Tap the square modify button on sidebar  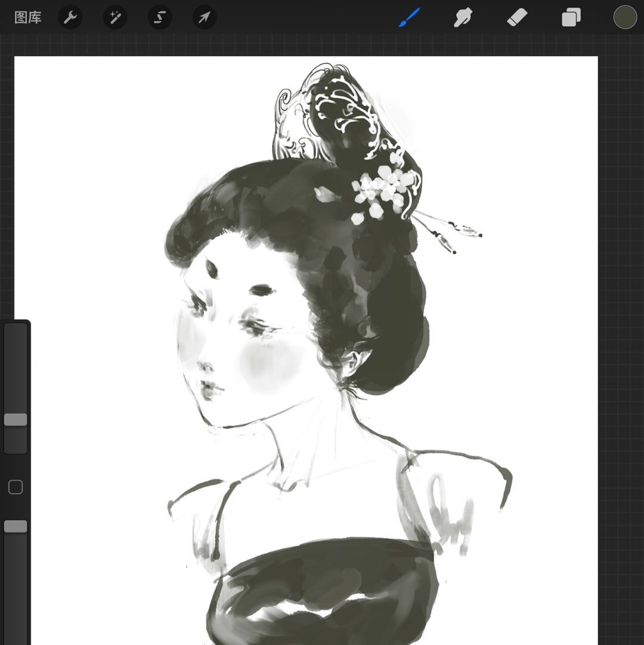(x=16, y=487)
